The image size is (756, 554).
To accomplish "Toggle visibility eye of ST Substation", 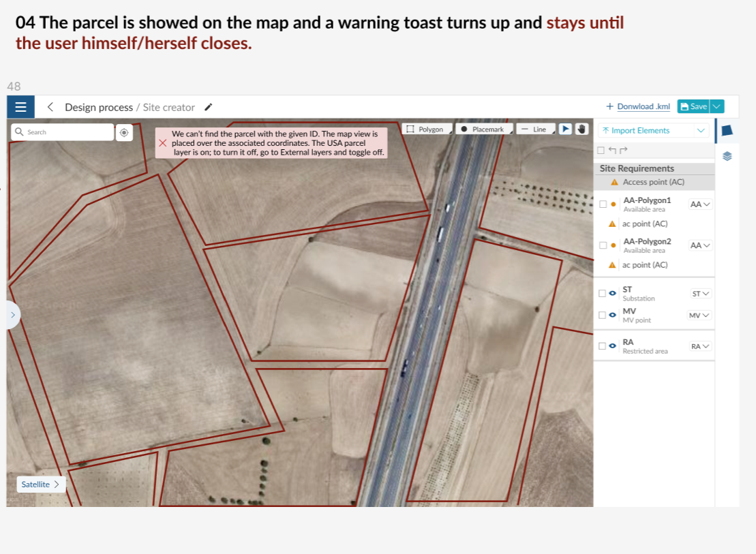I will 612,294.
